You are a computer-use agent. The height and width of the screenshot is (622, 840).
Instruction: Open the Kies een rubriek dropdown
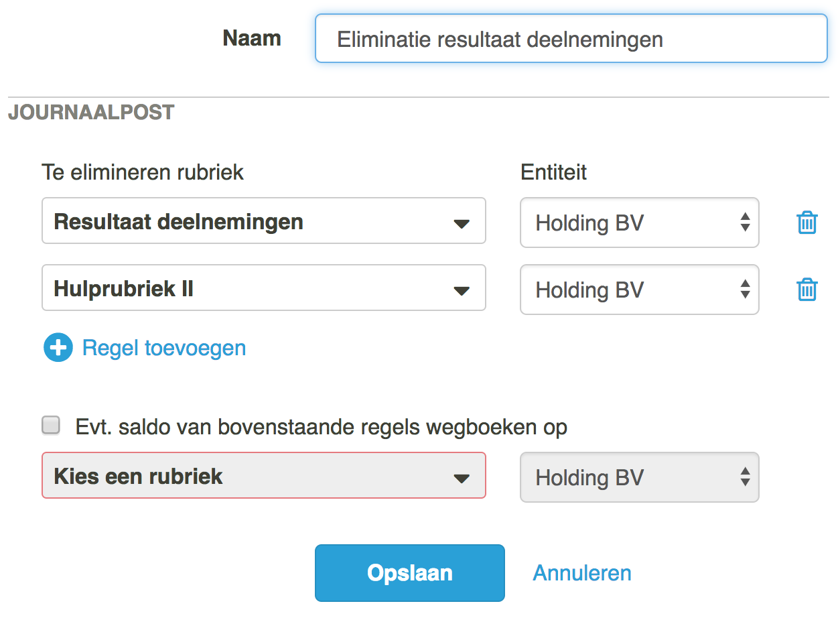(x=264, y=475)
